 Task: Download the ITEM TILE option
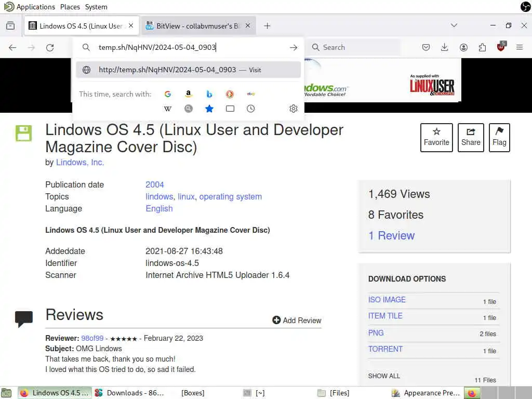tap(385, 316)
